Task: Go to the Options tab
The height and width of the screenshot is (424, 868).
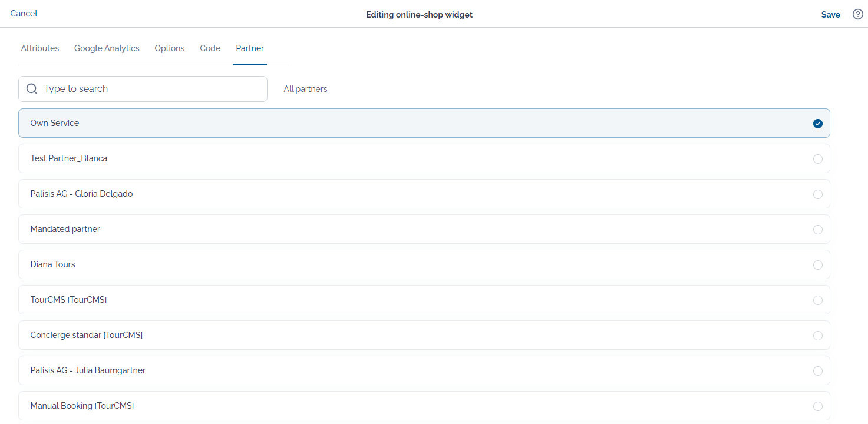Action: click(170, 48)
